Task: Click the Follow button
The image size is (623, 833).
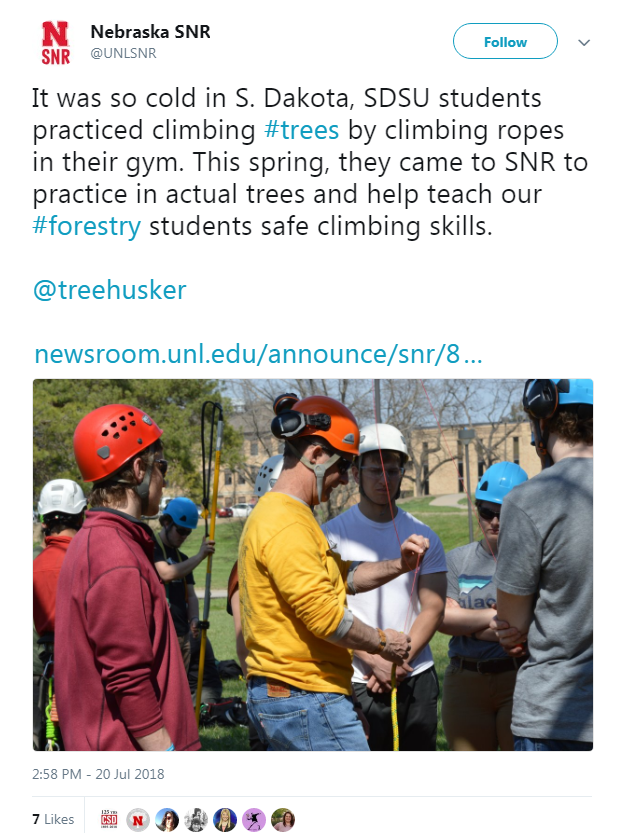Action: [505, 42]
